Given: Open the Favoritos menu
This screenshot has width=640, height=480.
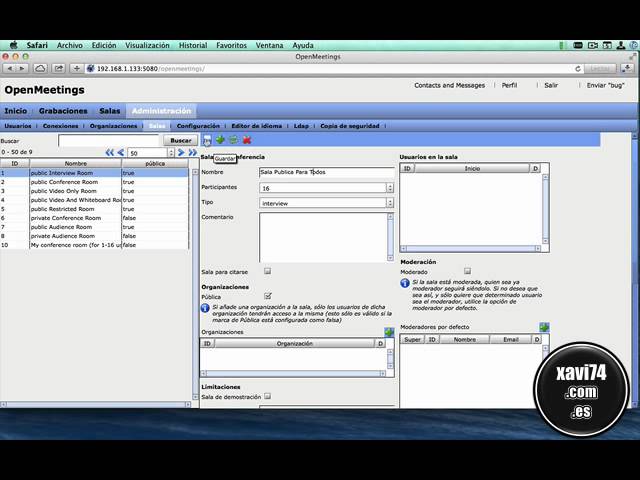Looking at the screenshot, I should [x=231, y=45].
